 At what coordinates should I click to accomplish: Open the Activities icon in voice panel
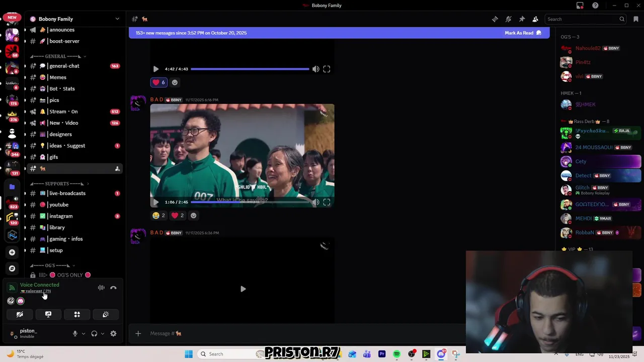(77, 314)
